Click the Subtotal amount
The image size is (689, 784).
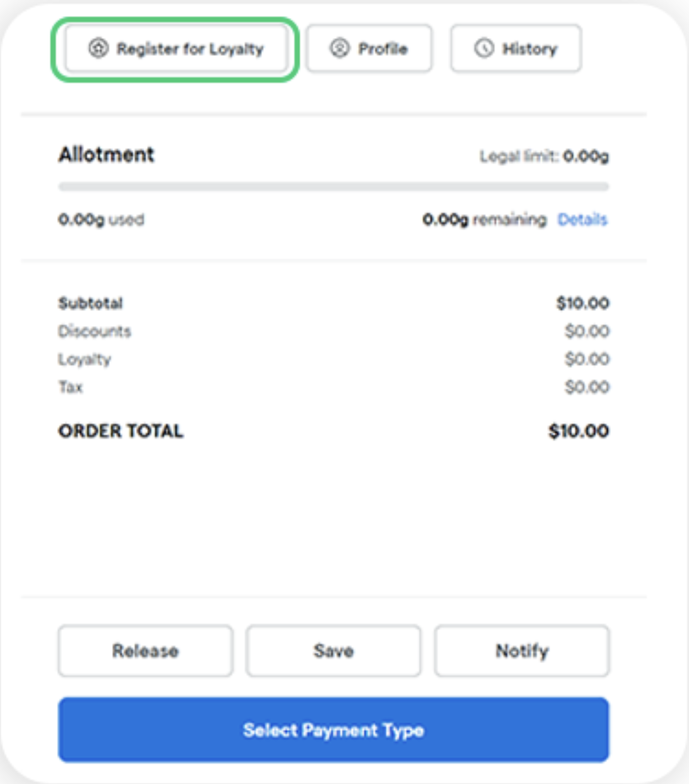click(x=583, y=303)
